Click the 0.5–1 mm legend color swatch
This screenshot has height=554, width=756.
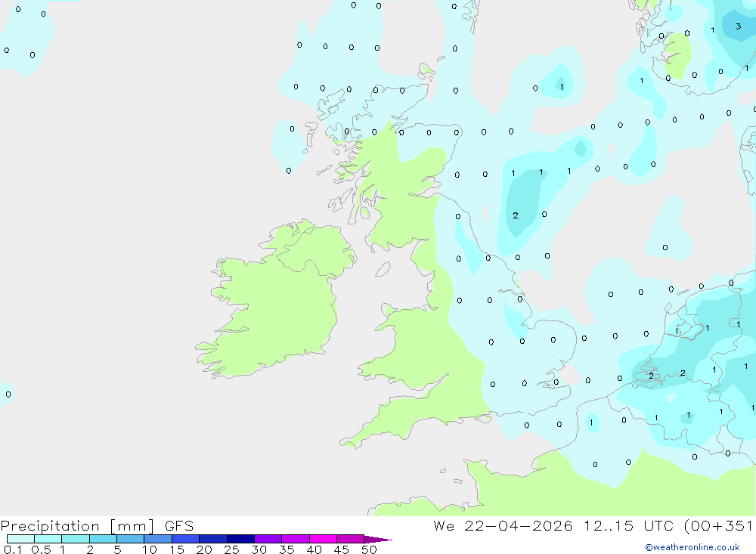click(x=48, y=539)
